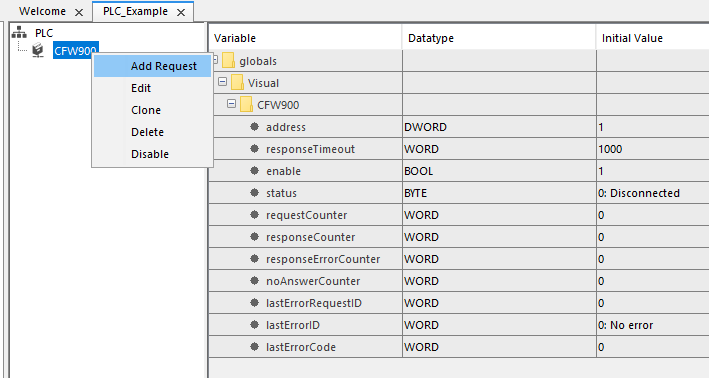
Task: Choose Clone from the context menu
Action: pyautogui.click(x=152, y=110)
